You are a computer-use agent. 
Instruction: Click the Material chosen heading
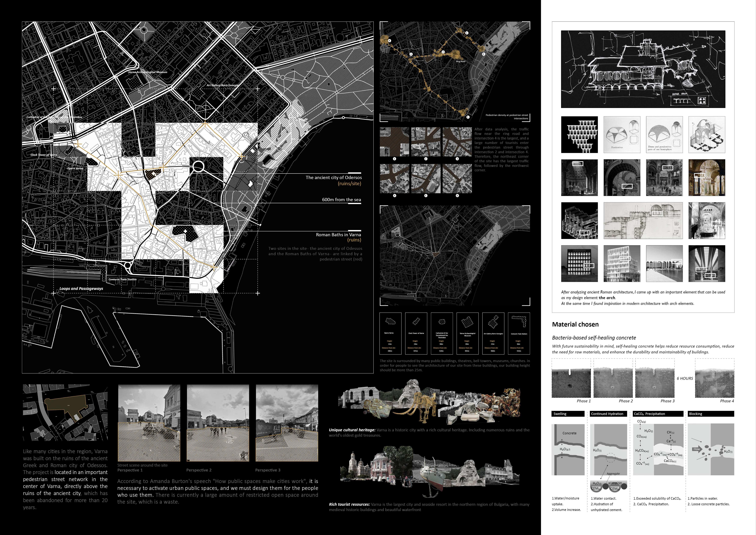click(575, 325)
